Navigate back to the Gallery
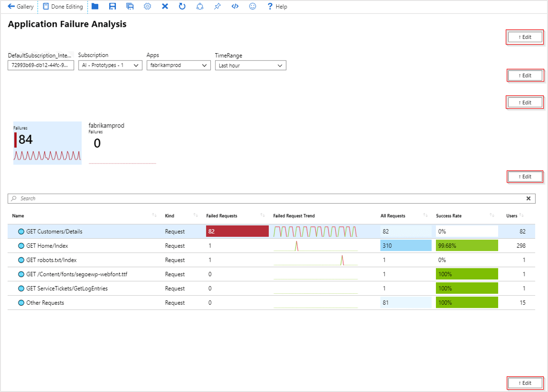Image resolution: width=548 pixels, height=392 pixels. tap(20, 6)
